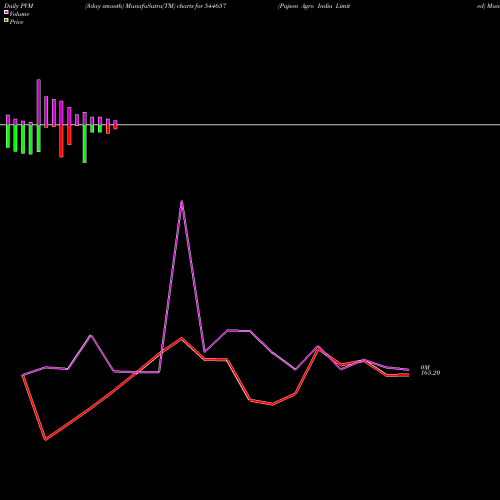This screenshot has height=500, width=500.
Task: Click the '0M' volume value label
Action: (x=425, y=367)
